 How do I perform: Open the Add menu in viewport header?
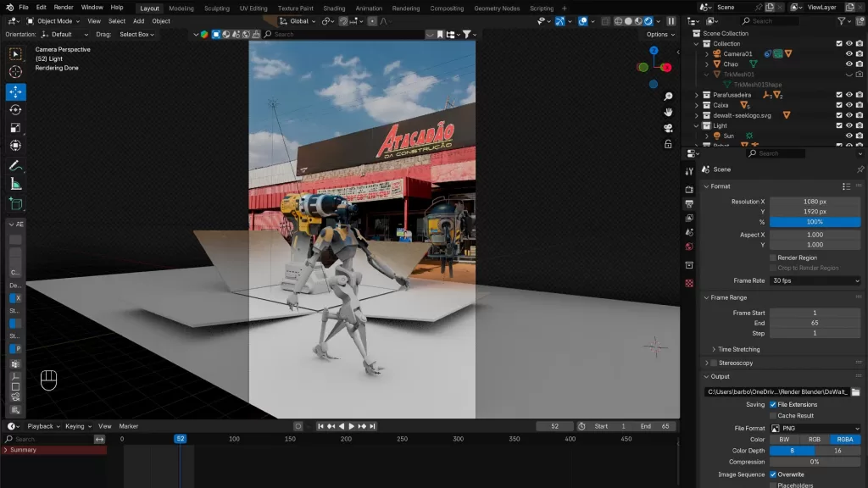[138, 21]
